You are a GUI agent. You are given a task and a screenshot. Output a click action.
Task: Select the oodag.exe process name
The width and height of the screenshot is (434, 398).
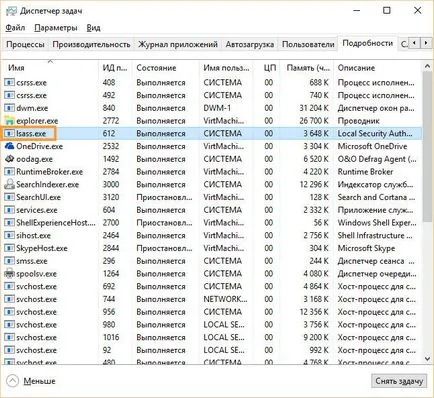[34, 159]
